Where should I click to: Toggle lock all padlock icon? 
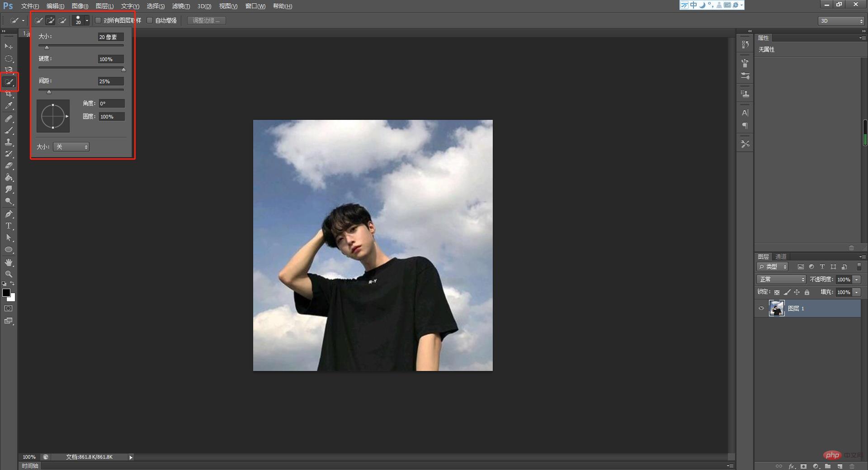coord(807,292)
